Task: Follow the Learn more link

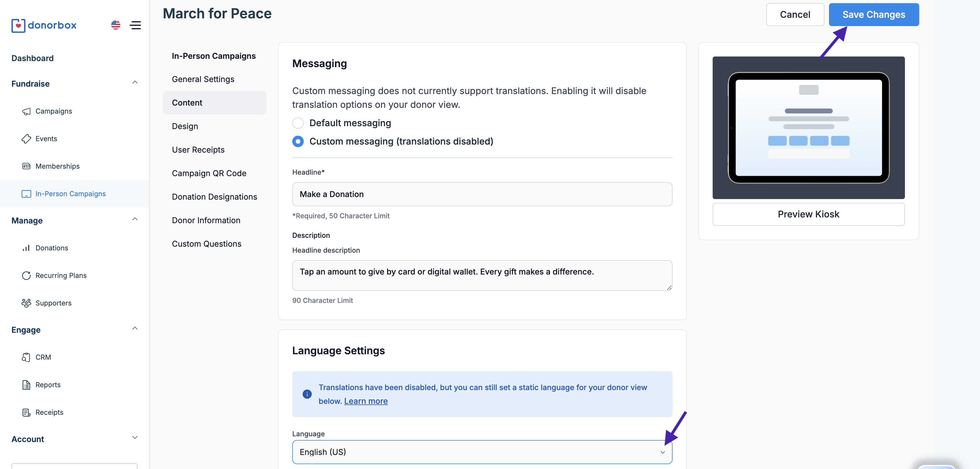Action: pyautogui.click(x=366, y=401)
